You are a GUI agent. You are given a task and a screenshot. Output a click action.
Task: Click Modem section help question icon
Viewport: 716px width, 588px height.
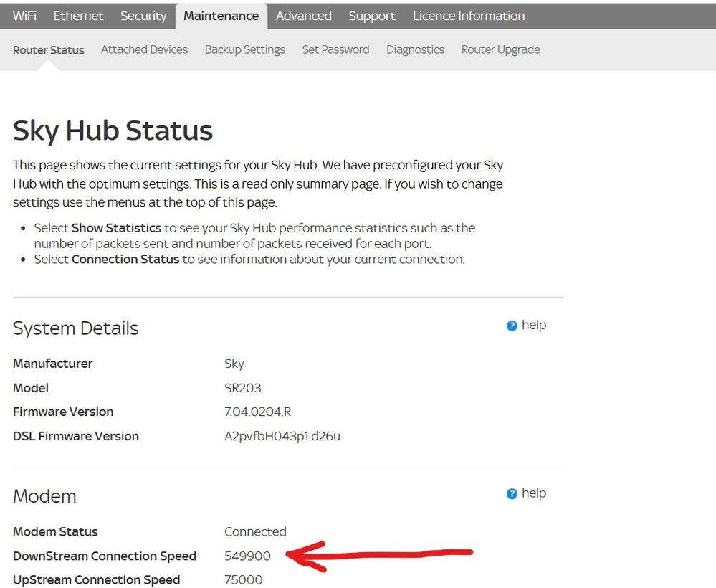pos(512,494)
